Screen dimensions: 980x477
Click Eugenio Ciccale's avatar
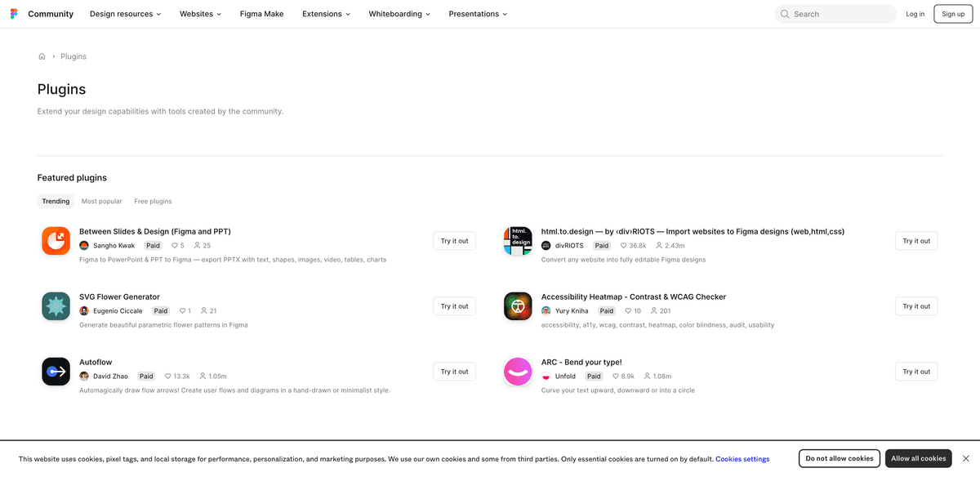coord(84,310)
